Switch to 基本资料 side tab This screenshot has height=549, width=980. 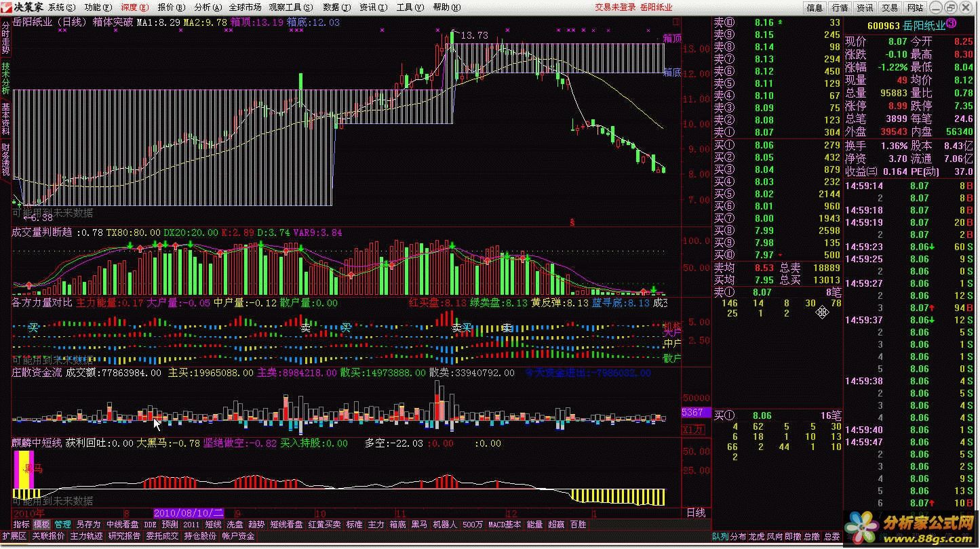(5, 118)
